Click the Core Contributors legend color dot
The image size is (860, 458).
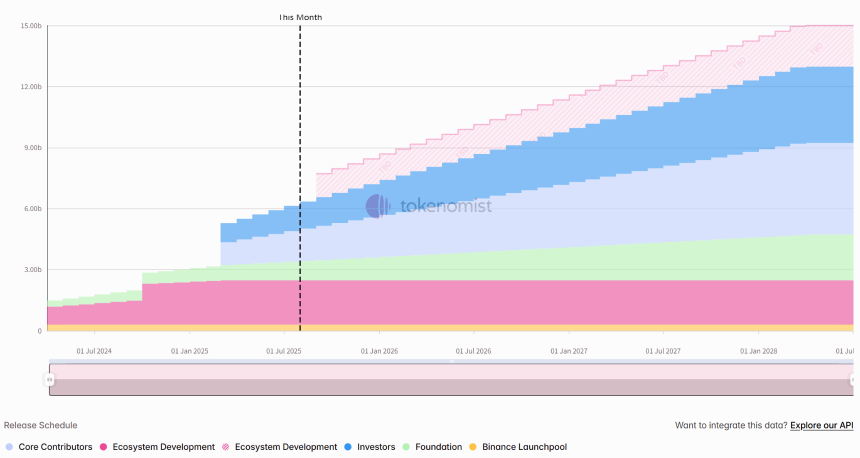pos(9,447)
